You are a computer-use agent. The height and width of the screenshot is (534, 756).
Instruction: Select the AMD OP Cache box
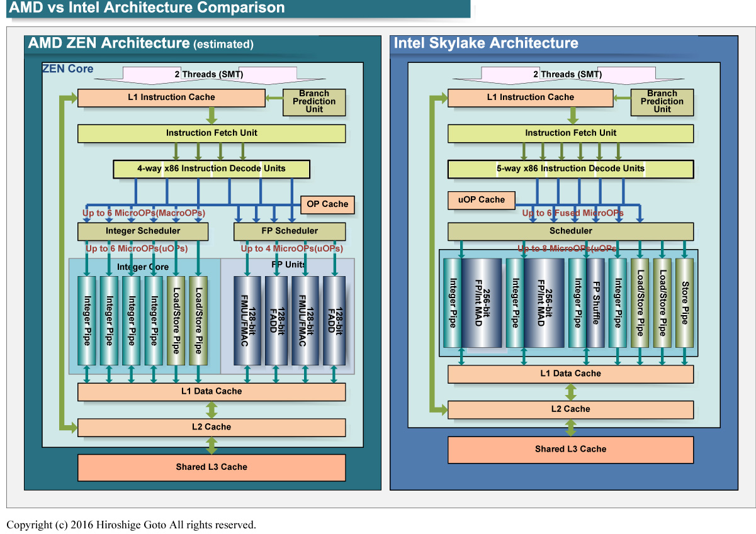327,204
